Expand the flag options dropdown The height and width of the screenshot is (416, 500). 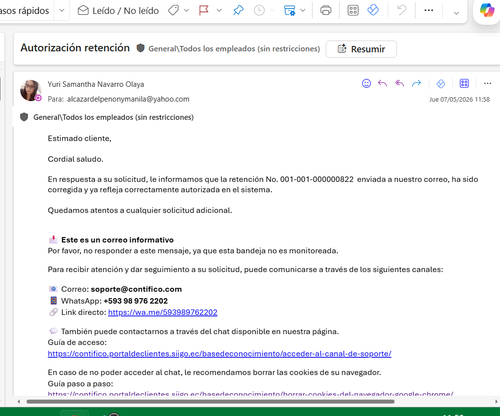(x=219, y=11)
